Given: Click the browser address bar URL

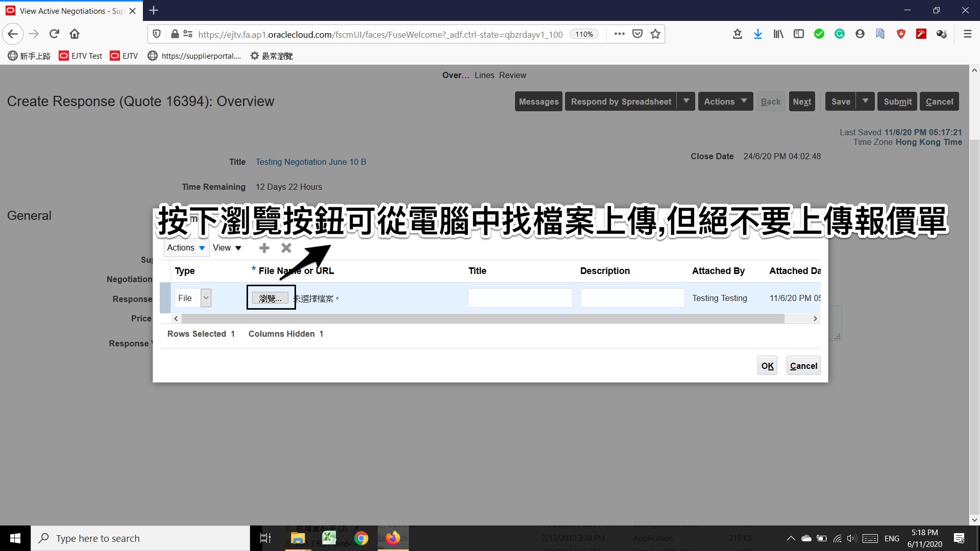Looking at the screenshot, I should 380,34.
